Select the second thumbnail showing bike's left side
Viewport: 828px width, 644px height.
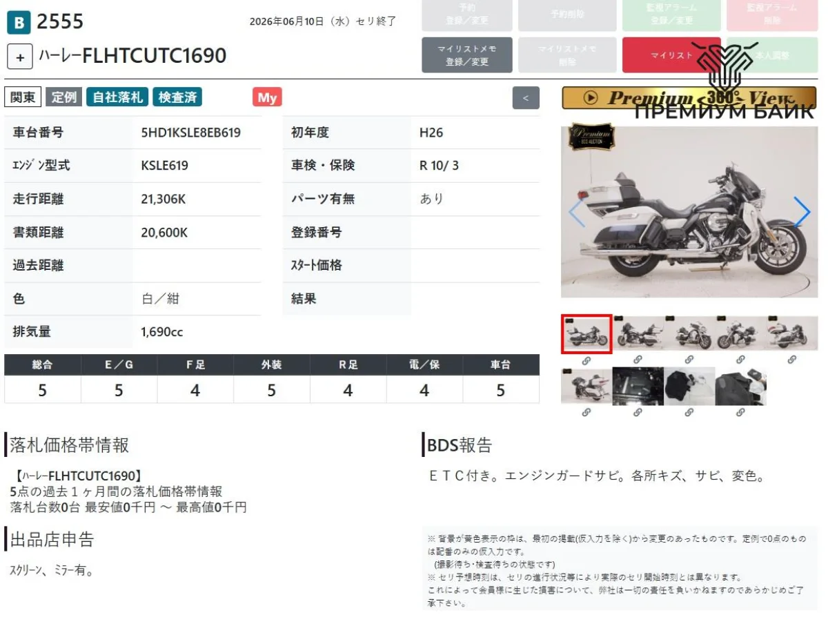point(638,334)
